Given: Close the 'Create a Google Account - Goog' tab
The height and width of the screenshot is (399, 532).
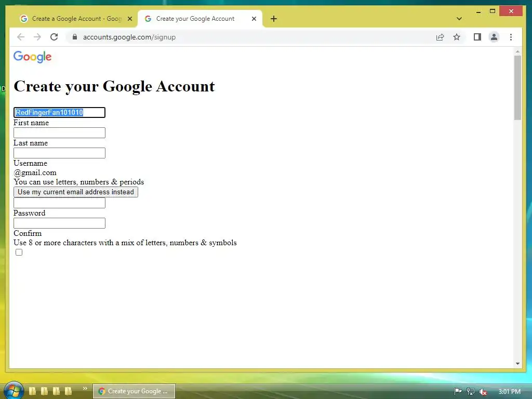Looking at the screenshot, I should (x=129, y=19).
